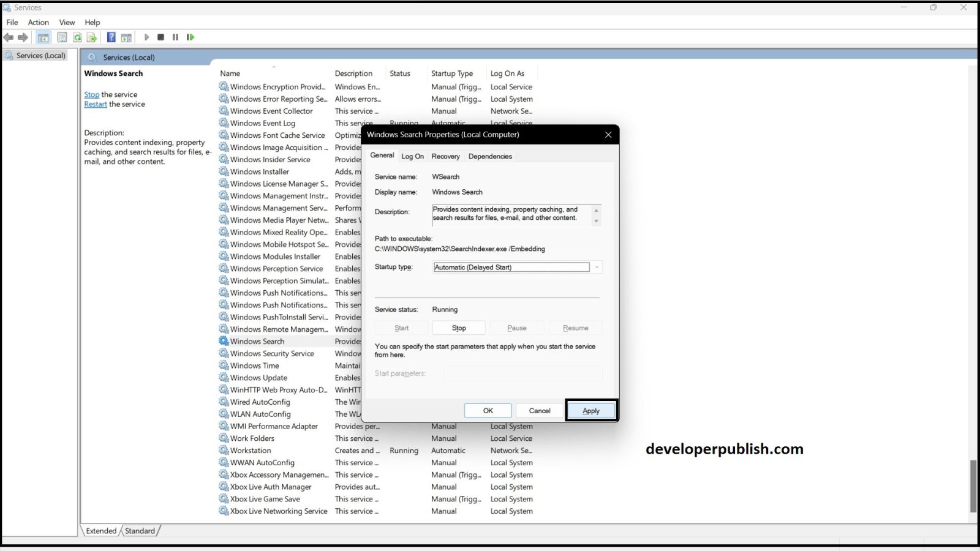This screenshot has height=551, width=980.
Task: Click the Restart service link
Action: pyautogui.click(x=95, y=104)
